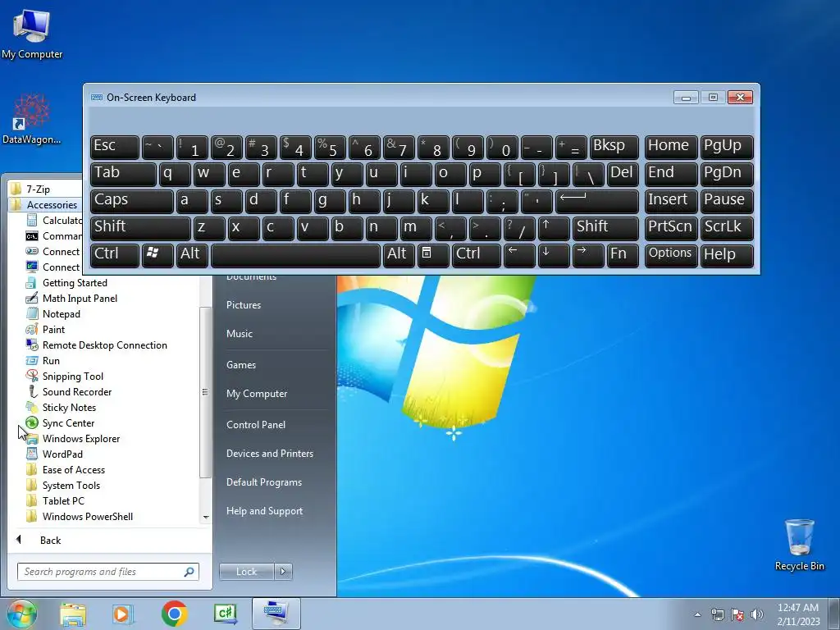Open the Recycle Bin desktop icon
The image size is (840, 630).
pyautogui.click(x=799, y=545)
